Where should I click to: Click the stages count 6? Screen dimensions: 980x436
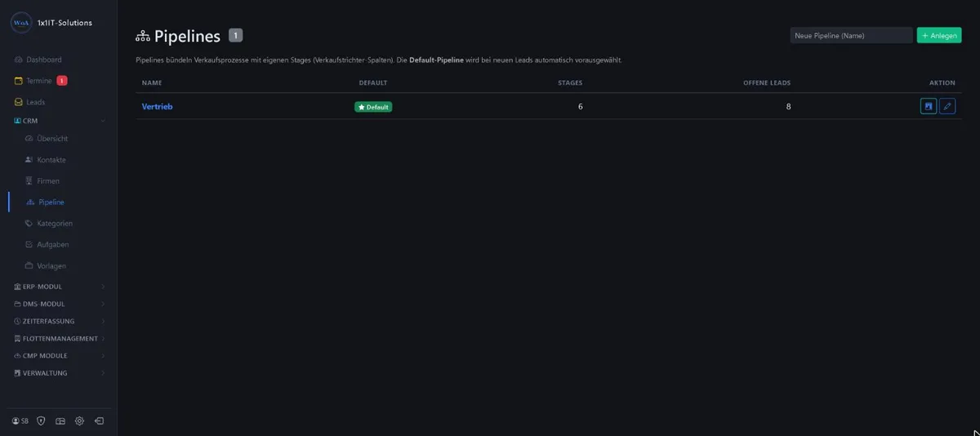pos(580,106)
